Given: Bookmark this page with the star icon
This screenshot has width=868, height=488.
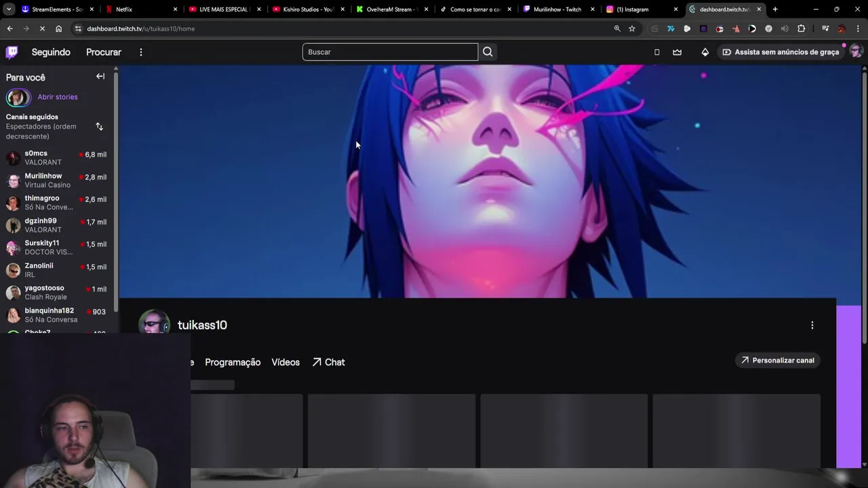Looking at the screenshot, I should [632, 28].
